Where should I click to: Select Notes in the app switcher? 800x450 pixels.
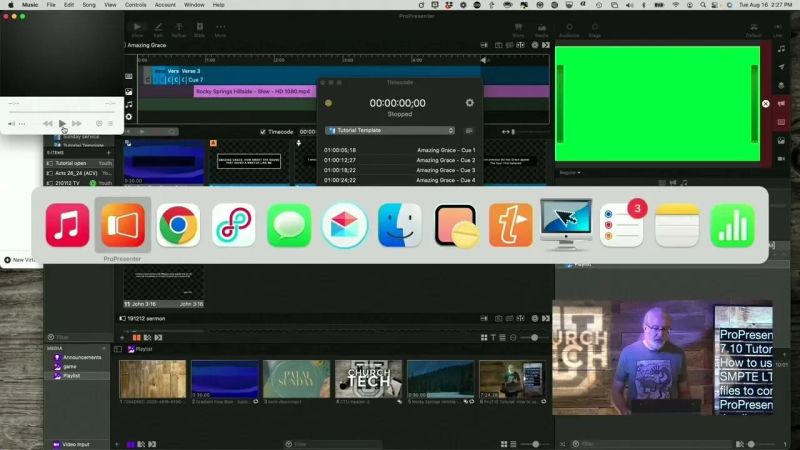click(677, 225)
